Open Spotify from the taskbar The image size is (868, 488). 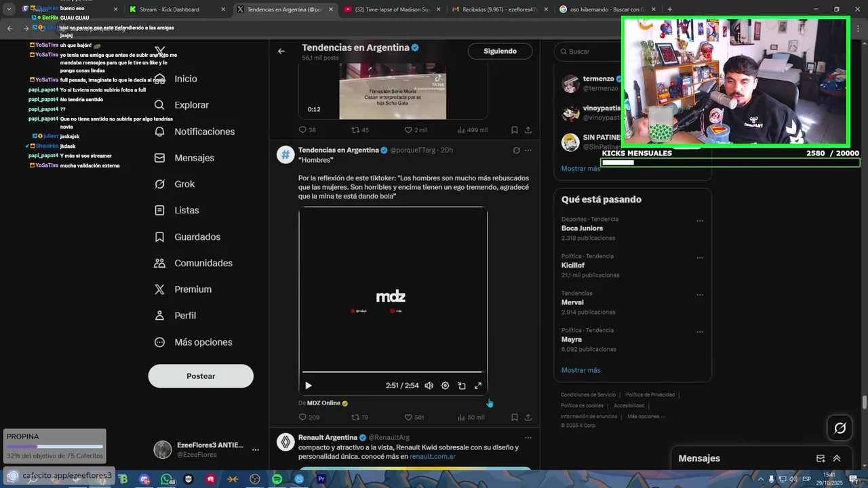pyautogui.click(x=277, y=479)
